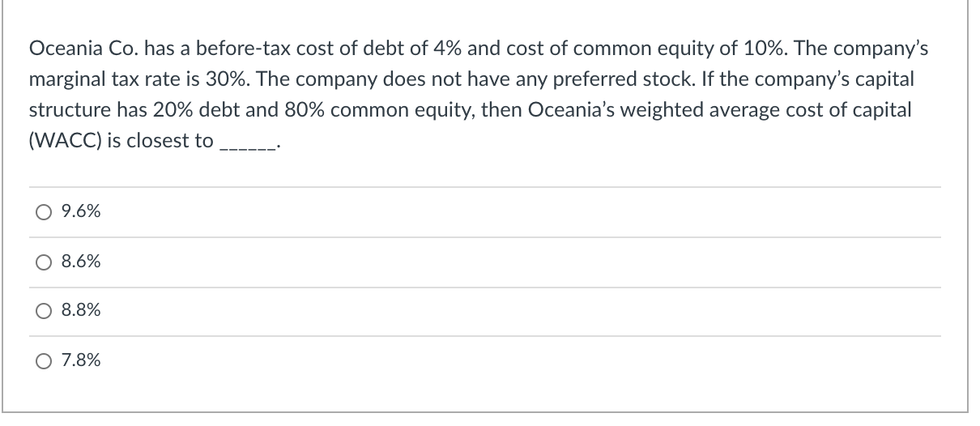Click the 8.8% answer label text

click(81, 311)
